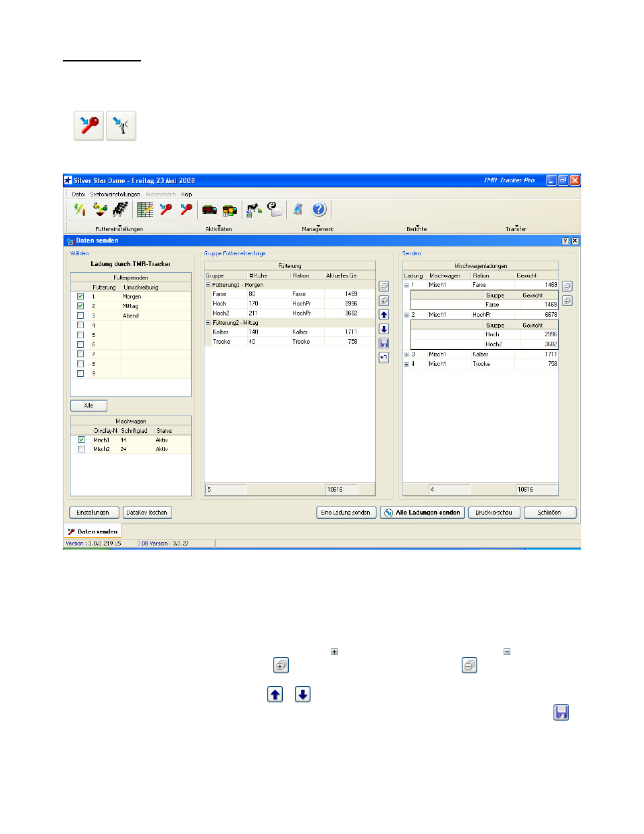Uncheck Fütterung 1 Morgen checkbox
Image resolution: width=644 pixels, height=834 pixels.
[x=80, y=296]
